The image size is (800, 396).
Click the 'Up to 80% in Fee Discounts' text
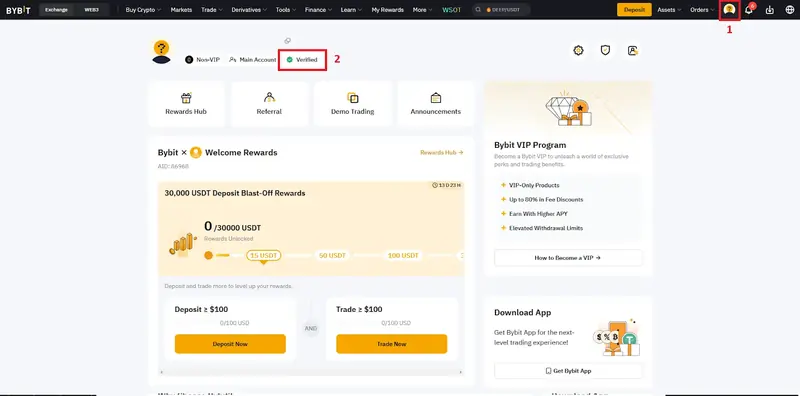pyautogui.click(x=546, y=200)
